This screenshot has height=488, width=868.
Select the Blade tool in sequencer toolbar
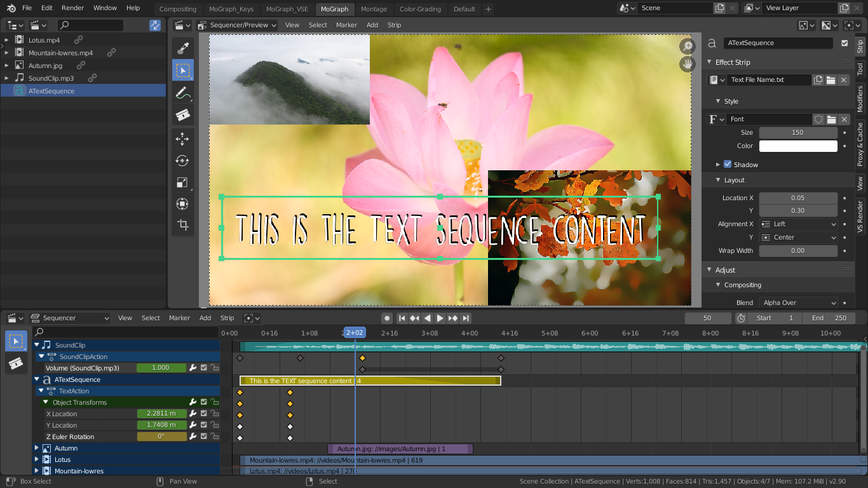[16, 363]
